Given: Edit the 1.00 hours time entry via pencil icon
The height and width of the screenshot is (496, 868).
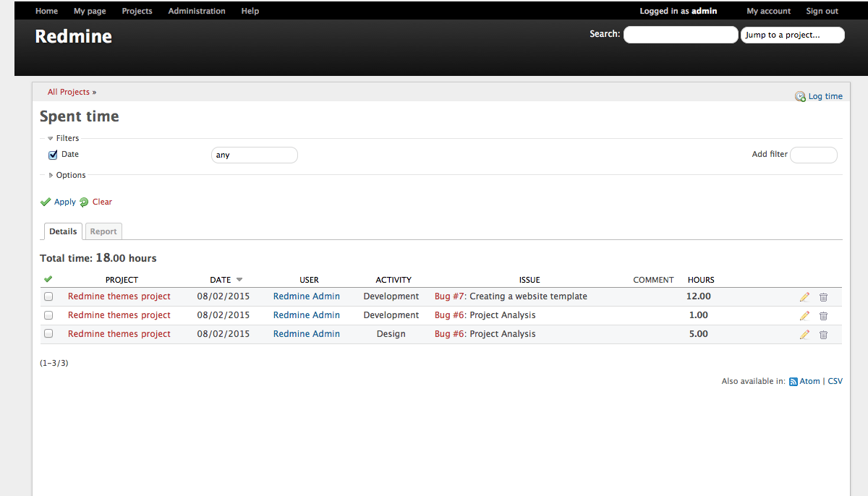Looking at the screenshot, I should coord(804,316).
